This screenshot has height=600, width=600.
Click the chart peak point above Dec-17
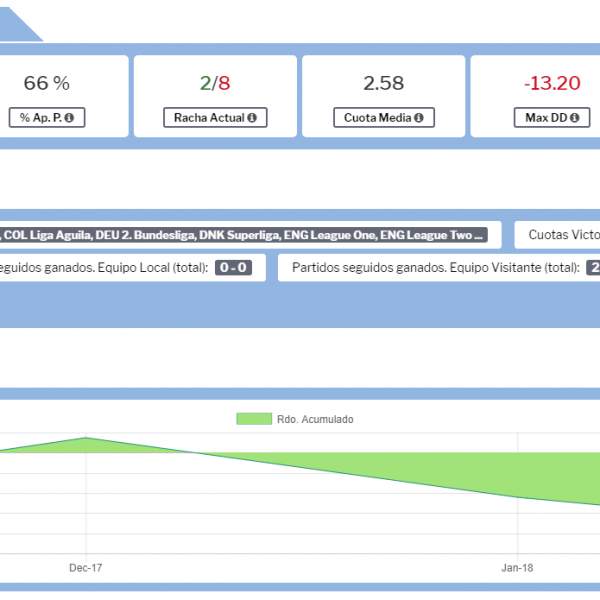(87, 438)
